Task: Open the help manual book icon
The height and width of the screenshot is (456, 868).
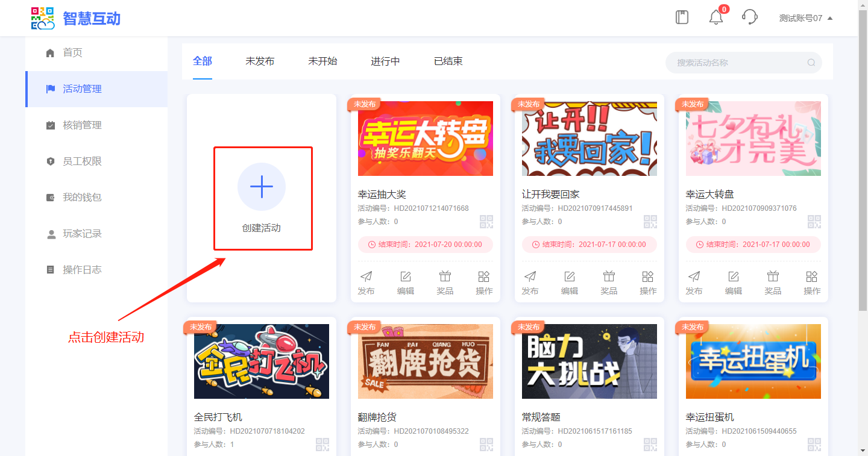Action: (682, 17)
